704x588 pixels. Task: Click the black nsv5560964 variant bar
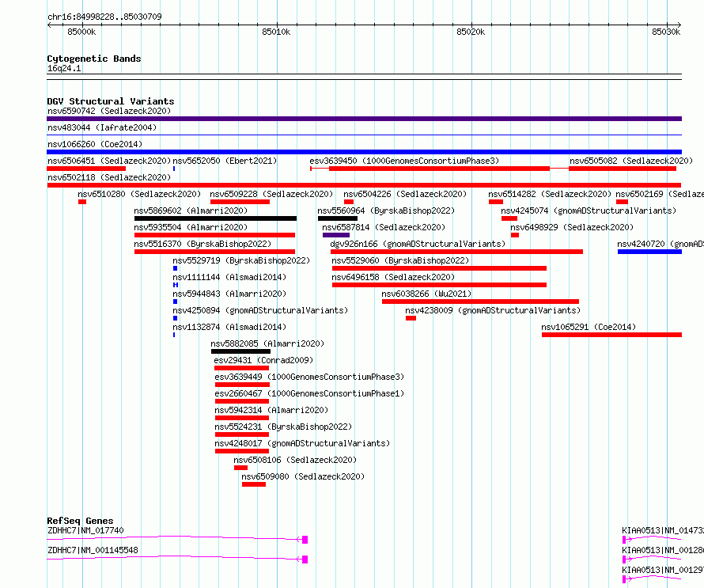338,218
